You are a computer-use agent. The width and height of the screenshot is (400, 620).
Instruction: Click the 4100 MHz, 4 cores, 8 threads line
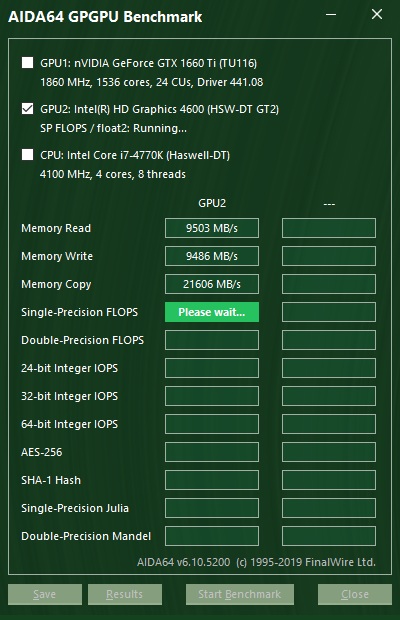click(x=113, y=174)
